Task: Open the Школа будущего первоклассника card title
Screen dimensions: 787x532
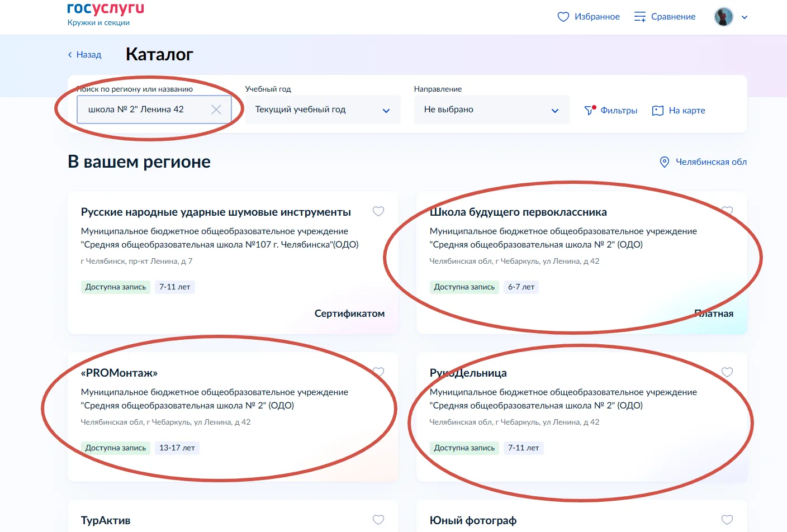Action: 518,212
